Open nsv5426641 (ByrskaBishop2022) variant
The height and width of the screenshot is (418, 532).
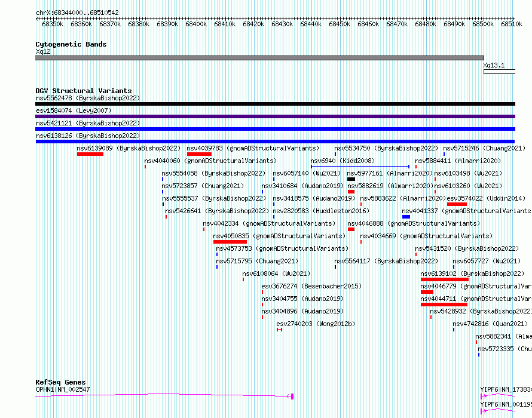tap(217, 211)
